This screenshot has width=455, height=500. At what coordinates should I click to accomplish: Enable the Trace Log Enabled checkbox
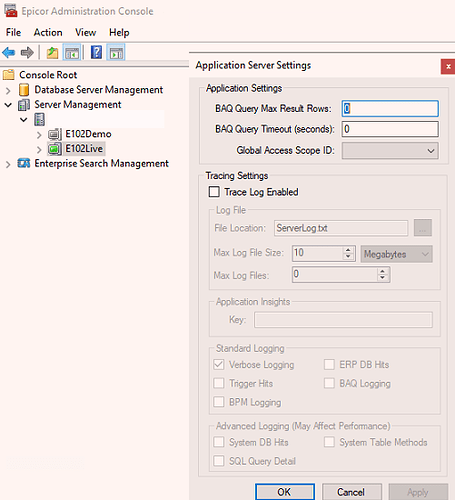coord(214,192)
